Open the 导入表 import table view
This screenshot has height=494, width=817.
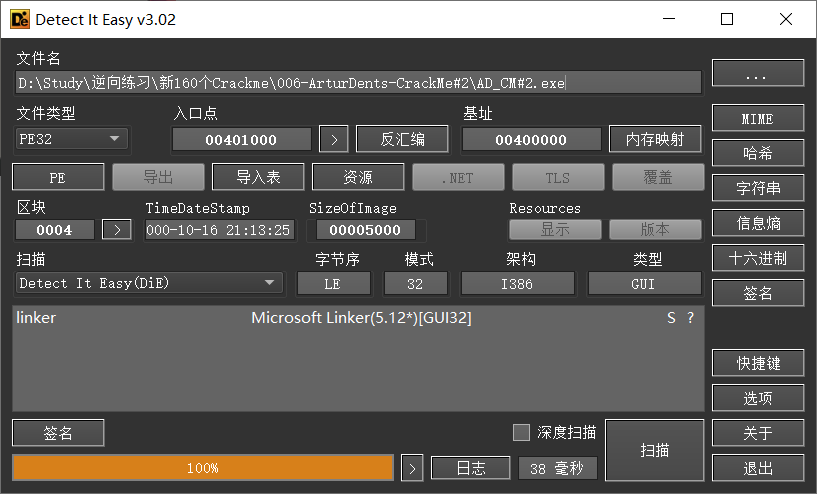tap(258, 177)
